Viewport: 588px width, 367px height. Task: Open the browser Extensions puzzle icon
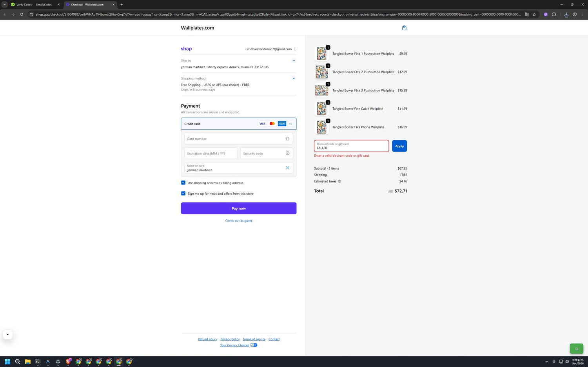554,14
